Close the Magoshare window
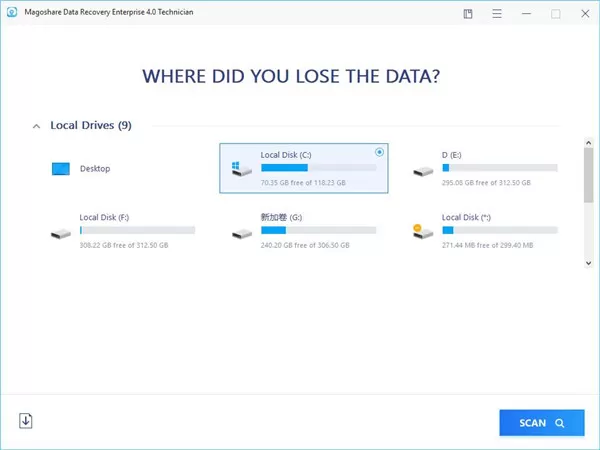 click(585, 14)
